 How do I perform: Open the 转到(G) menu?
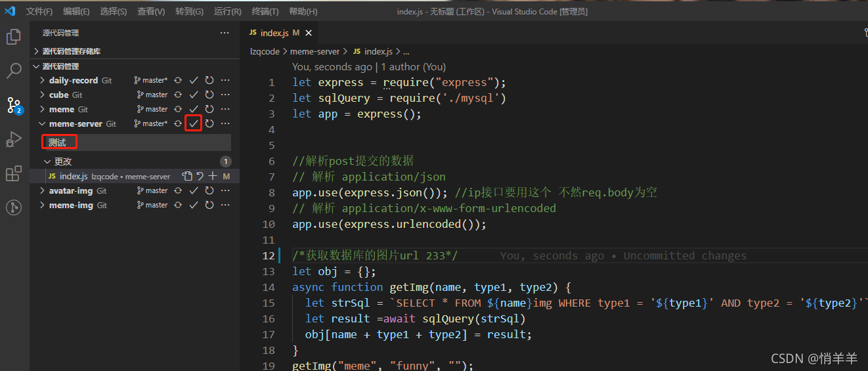click(189, 11)
